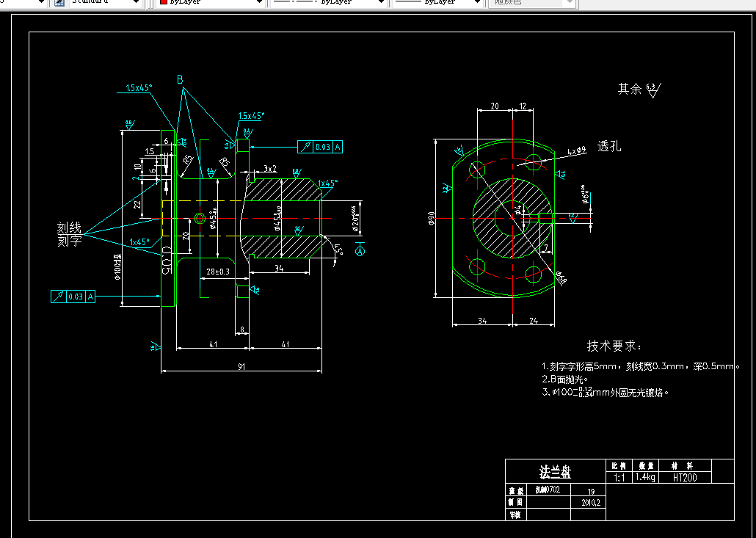Screen dimensions: 756x538
Task: Select the 24 dimension below the round view
Action: pos(534,321)
